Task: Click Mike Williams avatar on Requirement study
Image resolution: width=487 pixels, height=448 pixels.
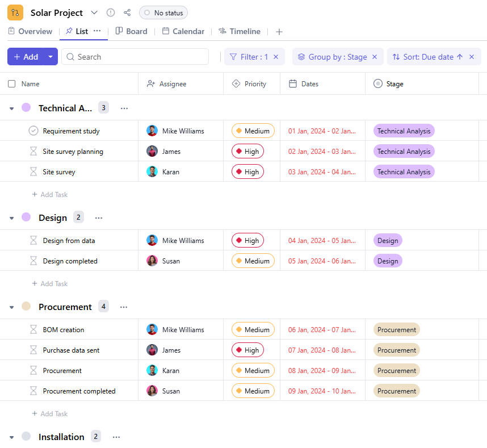Action: click(x=152, y=131)
